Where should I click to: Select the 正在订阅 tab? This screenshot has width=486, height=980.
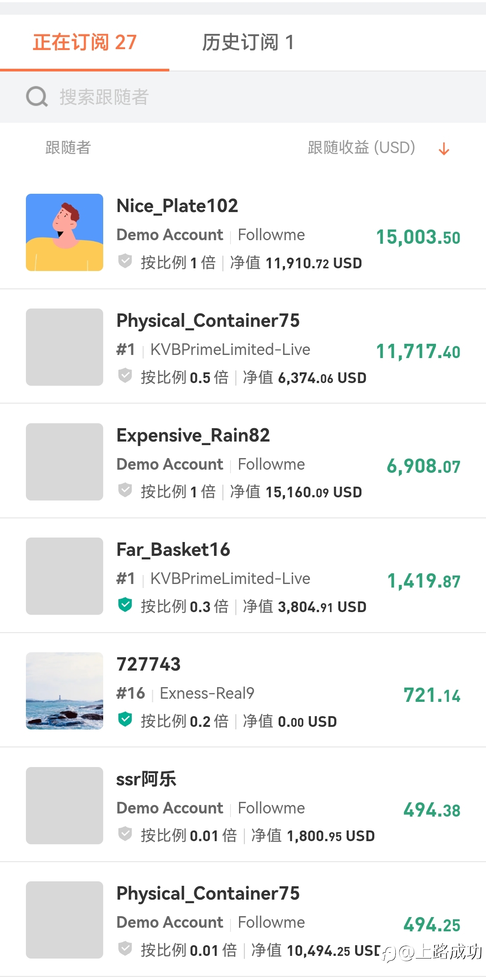[84, 43]
